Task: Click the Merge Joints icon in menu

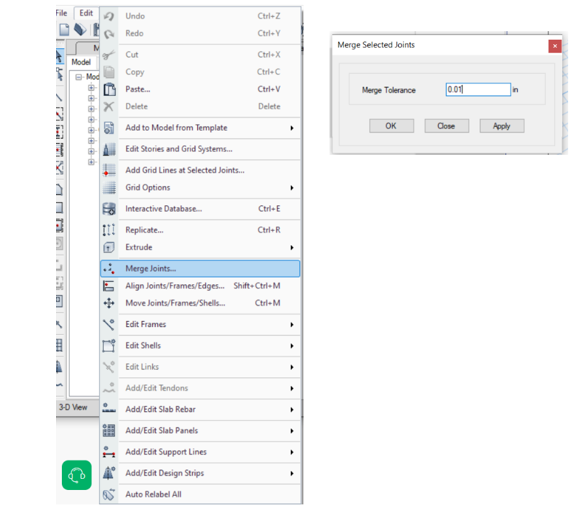Action: tap(109, 269)
